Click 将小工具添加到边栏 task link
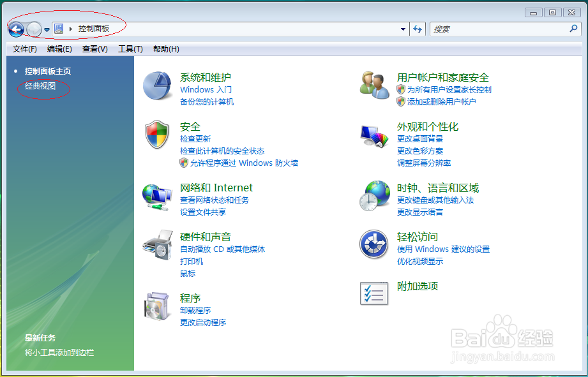 coord(59,353)
